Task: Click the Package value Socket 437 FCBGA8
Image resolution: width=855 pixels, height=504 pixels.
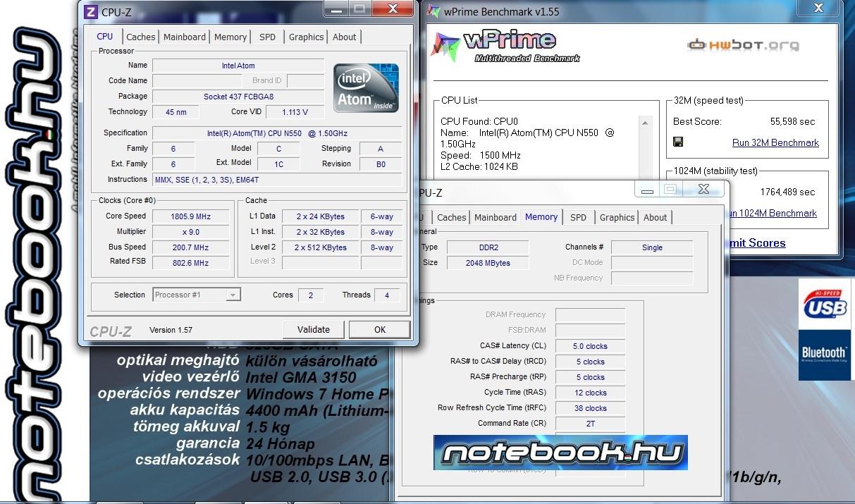Action: (238, 97)
